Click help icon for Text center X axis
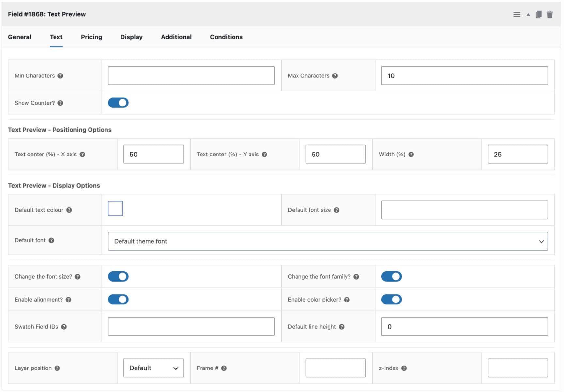 pos(82,155)
